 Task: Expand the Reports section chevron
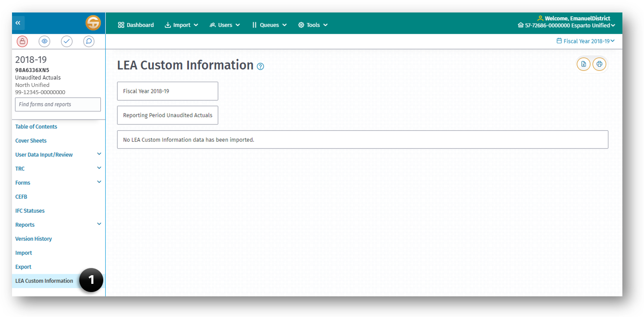coord(99,224)
